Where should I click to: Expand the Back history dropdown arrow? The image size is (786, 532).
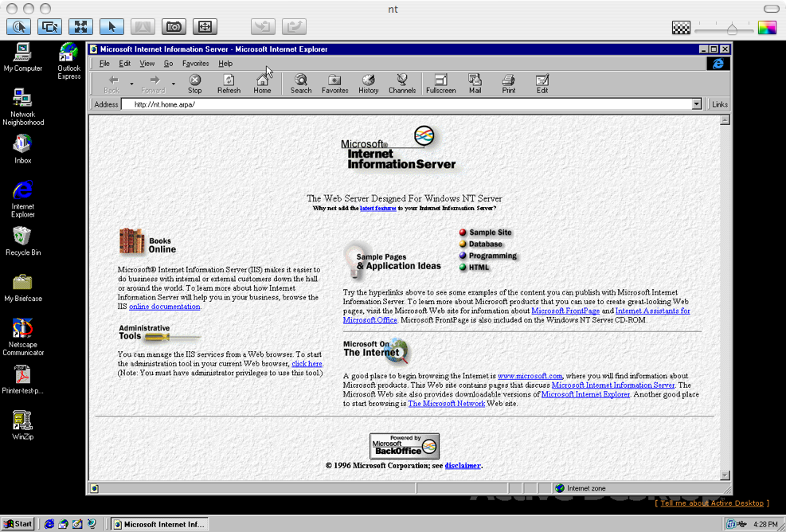(131, 84)
